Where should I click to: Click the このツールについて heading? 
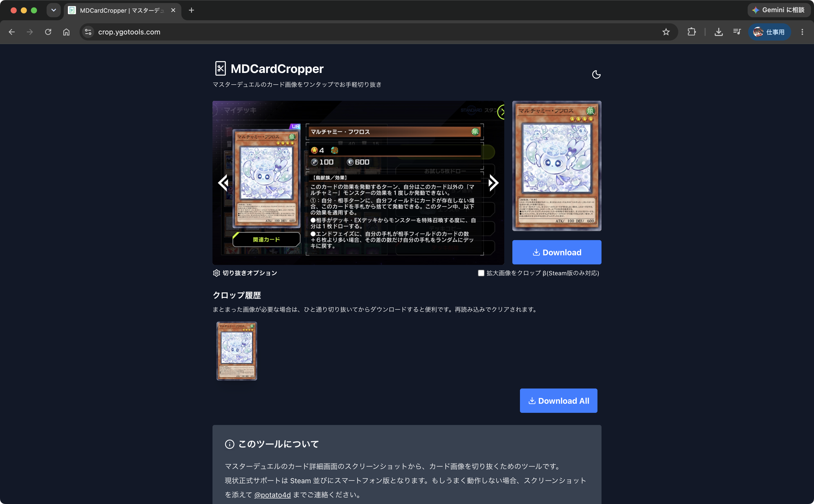click(x=278, y=444)
